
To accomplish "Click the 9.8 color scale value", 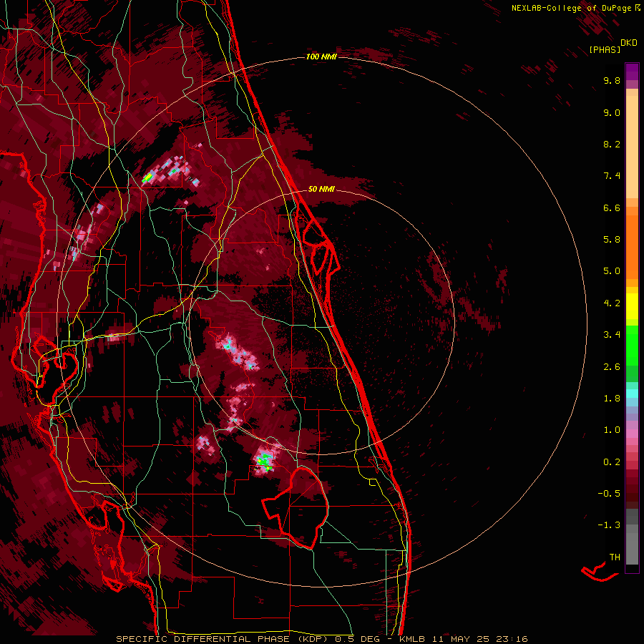I will click(612, 81).
